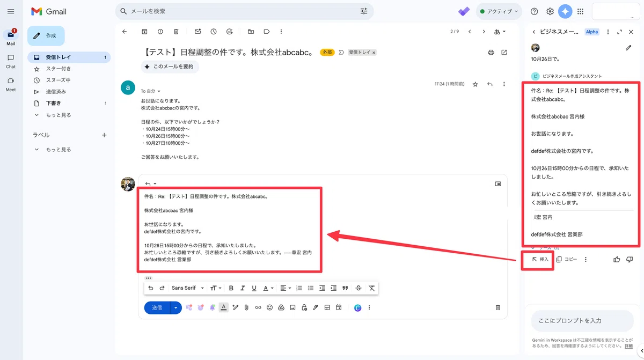Image resolution: width=644 pixels, height=360 pixels.
Task: Apply numbered list formatting
Action: (299, 288)
